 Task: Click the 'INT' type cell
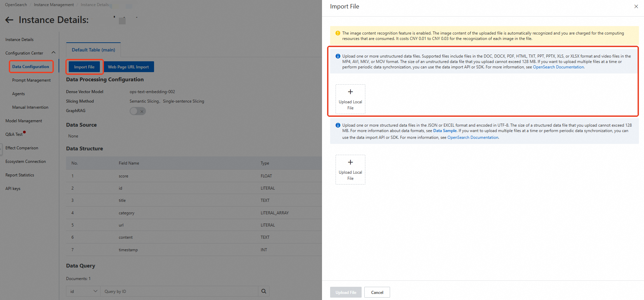click(x=264, y=250)
